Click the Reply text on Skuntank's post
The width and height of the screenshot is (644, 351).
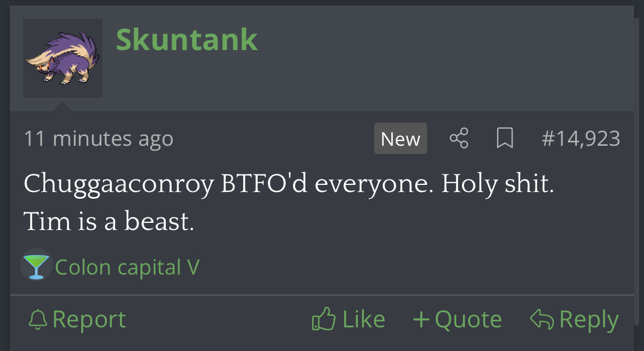589,320
